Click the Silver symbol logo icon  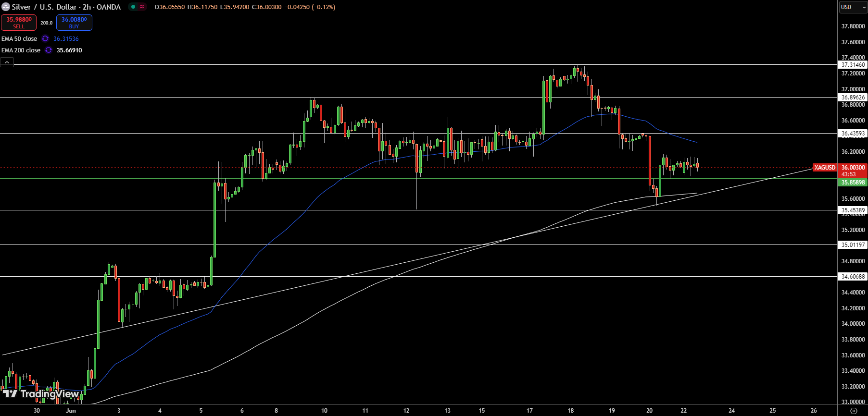pyautogui.click(x=6, y=7)
